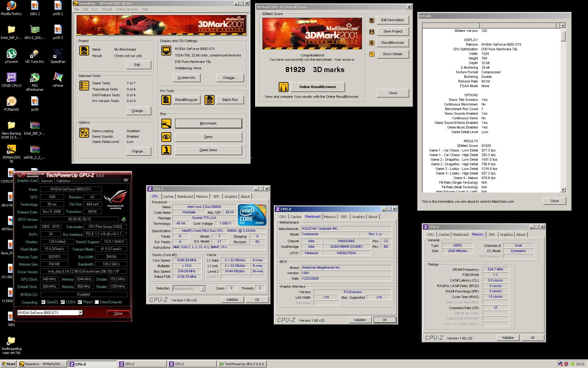Click Change under Selected Tests
The width and height of the screenshot is (588, 368).
coord(138,111)
